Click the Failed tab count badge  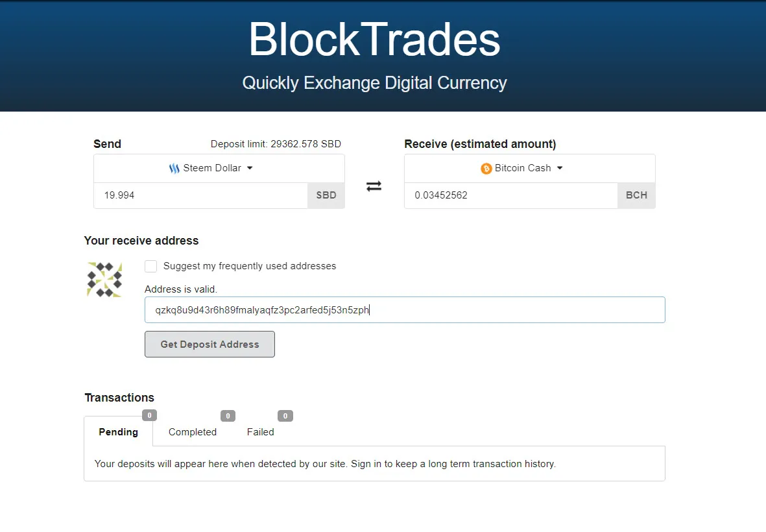[x=285, y=416]
